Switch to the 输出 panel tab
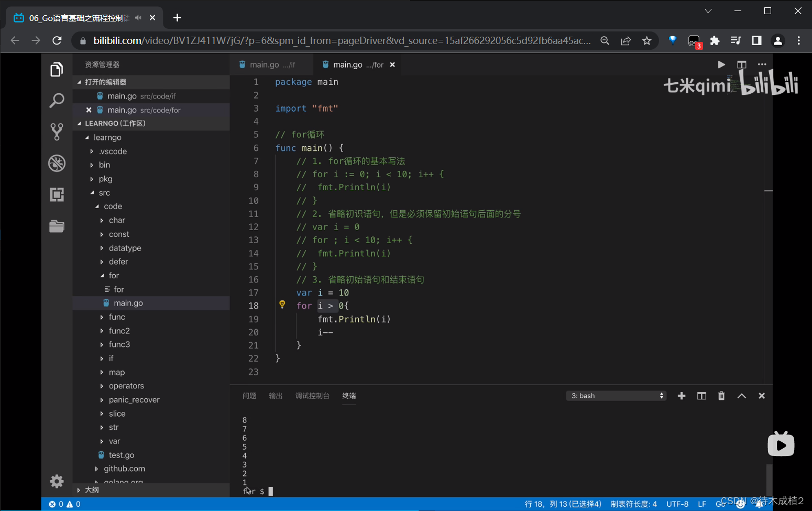Screen dimensions: 812x511 (x=276, y=396)
